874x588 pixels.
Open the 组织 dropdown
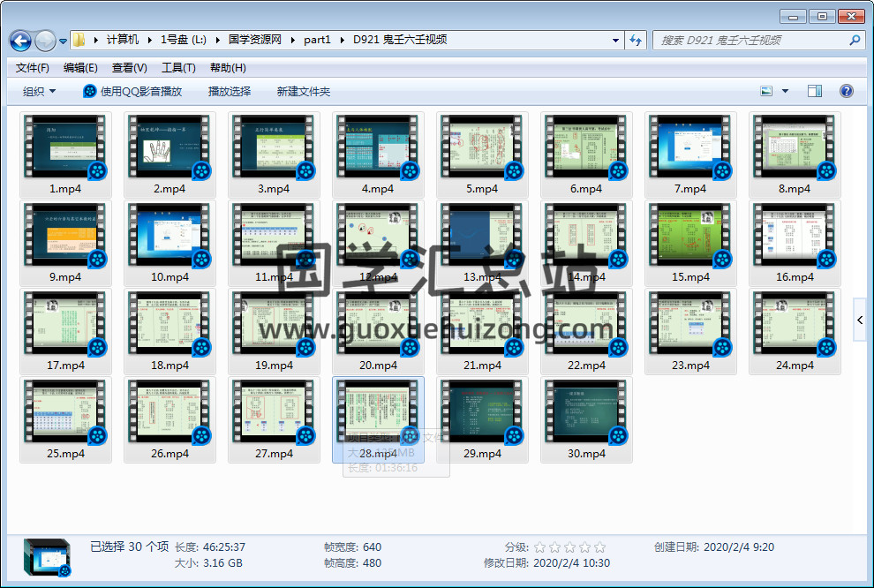click(39, 92)
